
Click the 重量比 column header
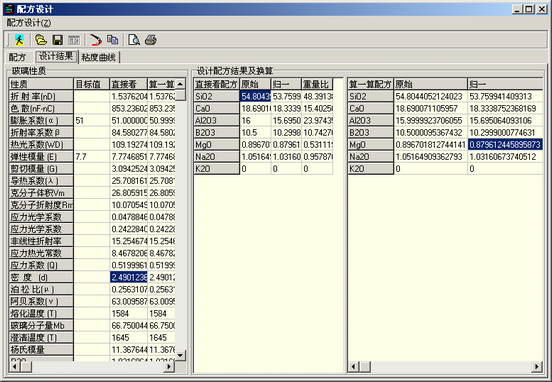coord(317,84)
